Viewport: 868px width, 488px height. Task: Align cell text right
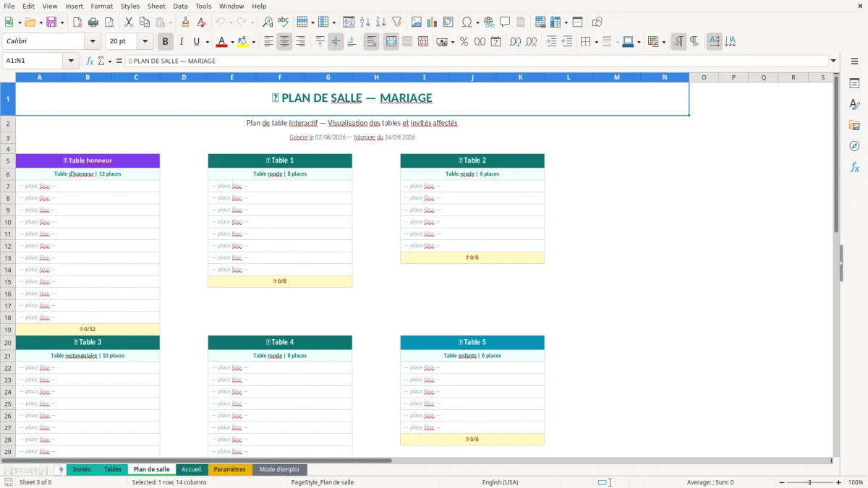[300, 42]
